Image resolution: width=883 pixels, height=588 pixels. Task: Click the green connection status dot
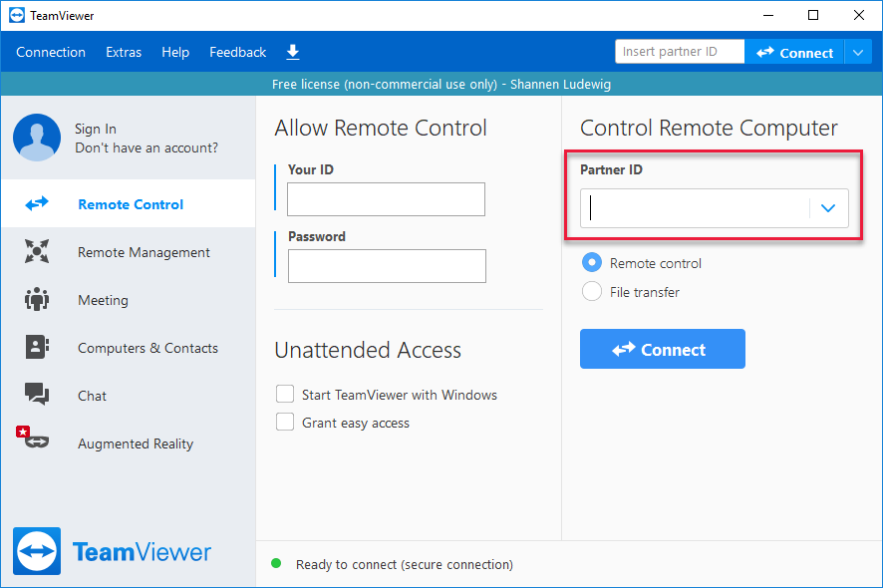tap(276, 563)
